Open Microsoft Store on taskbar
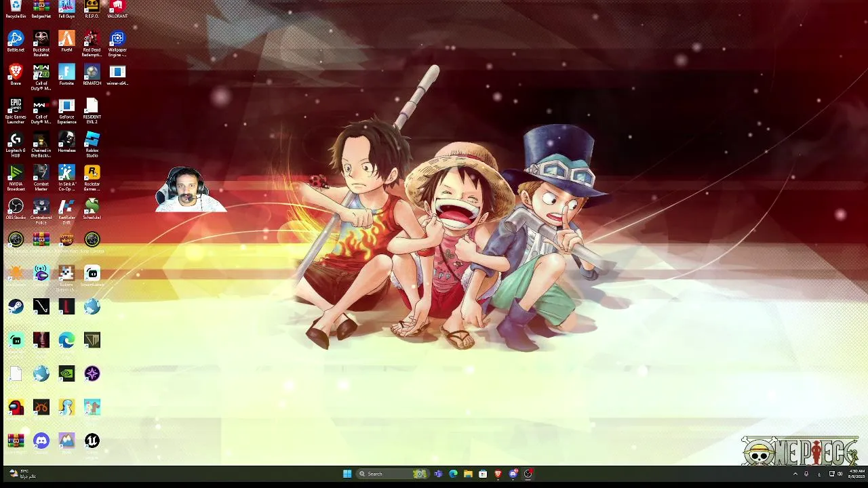This screenshot has height=488, width=868. coord(483,474)
